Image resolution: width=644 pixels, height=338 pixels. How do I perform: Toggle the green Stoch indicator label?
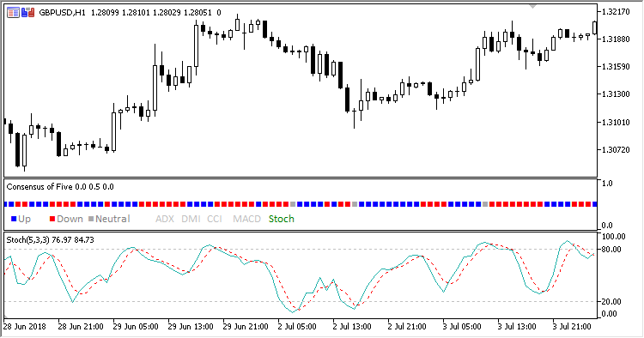coord(282,219)
